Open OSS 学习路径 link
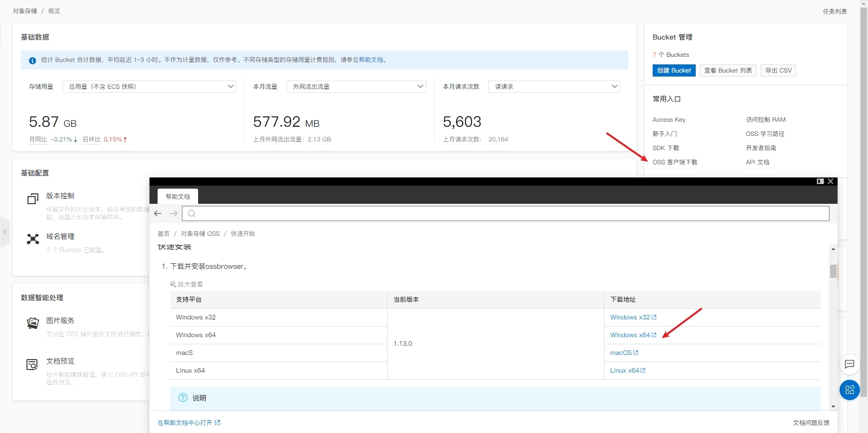Image resolution: width=868 pixels, height=433 pixels. coord(765,134)
